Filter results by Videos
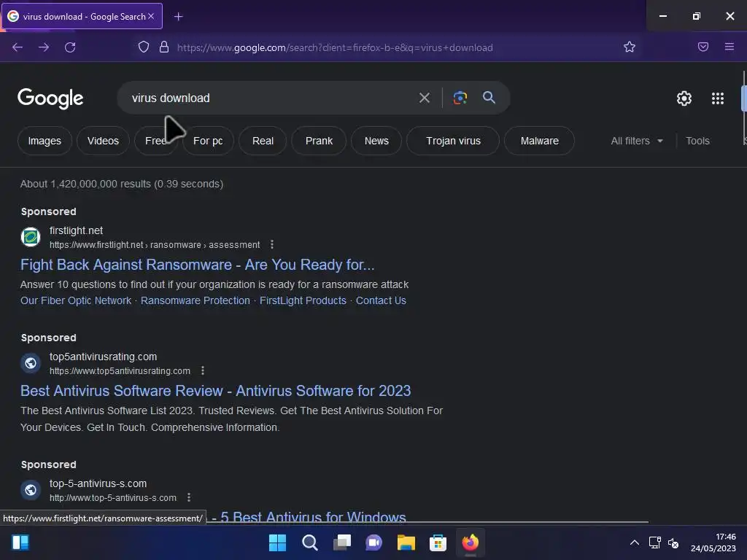 [x=103, y=141]
